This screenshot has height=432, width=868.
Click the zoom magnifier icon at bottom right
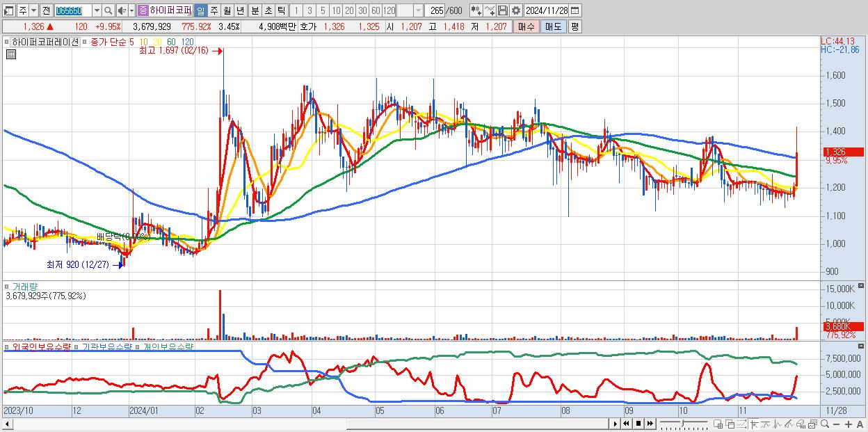click(x=824, y=424)
